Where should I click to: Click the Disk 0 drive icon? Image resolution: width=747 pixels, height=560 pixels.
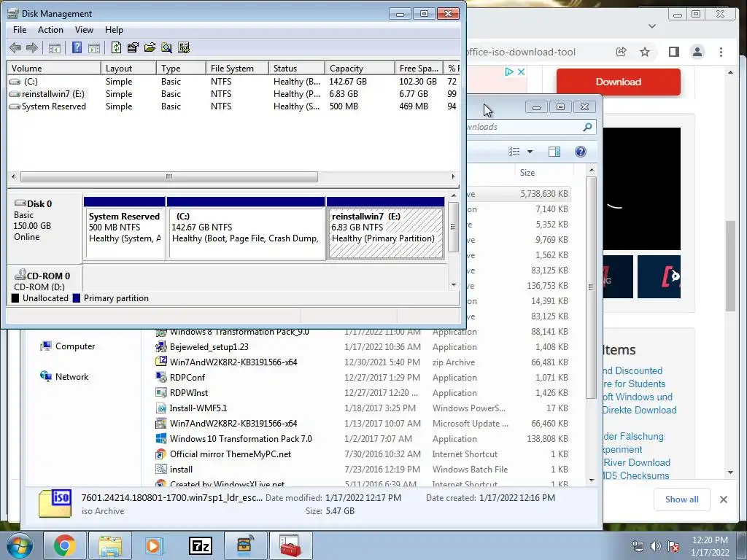click(x=20, y=203)
